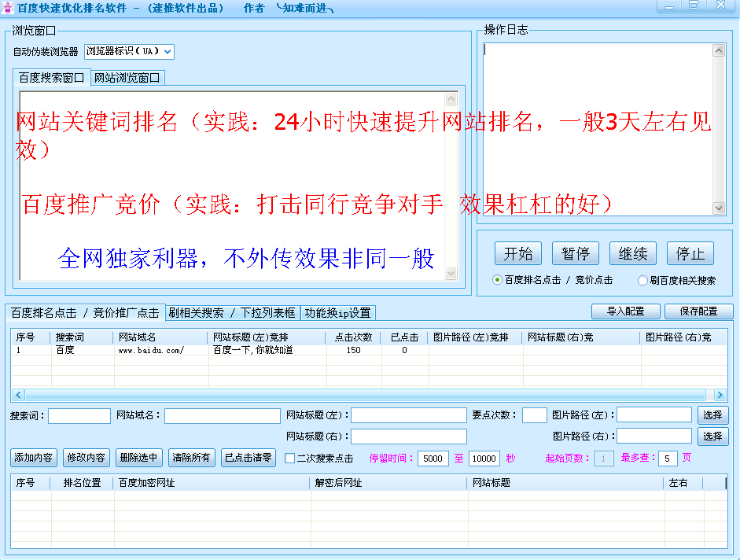
Task: Click scroll down arrow in browser window
Action: (451, 274)
